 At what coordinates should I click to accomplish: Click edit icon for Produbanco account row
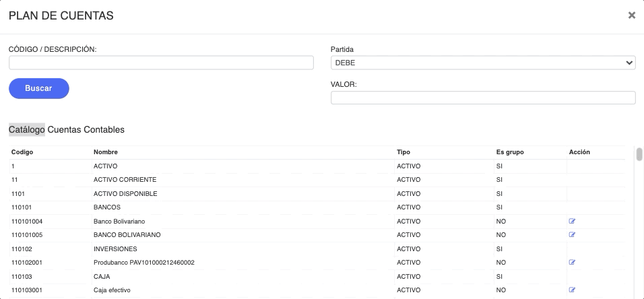click(x=572, y=262)
